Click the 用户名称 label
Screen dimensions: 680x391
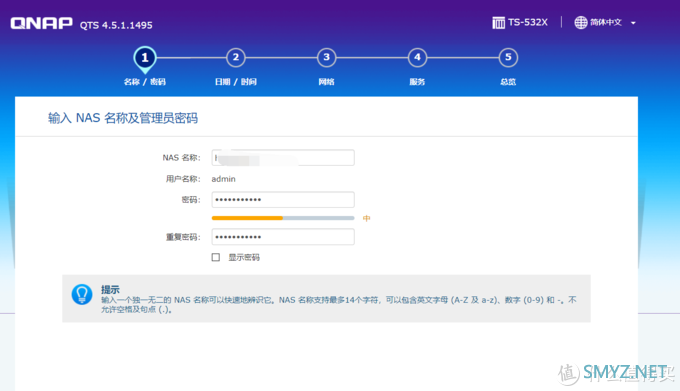[x=183, y=179]
